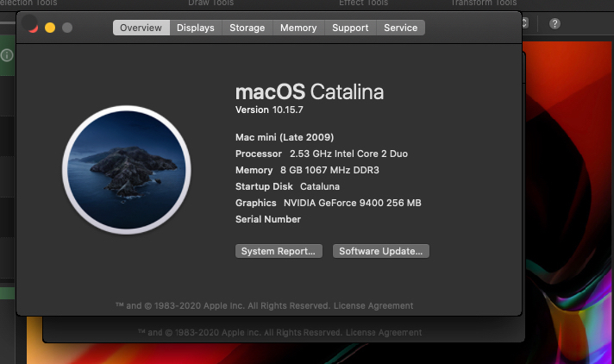Click the NVIDIA GeForce 9400 256 MB value
This screenshot has height=364, width=614.
click(x=353, y=203)
